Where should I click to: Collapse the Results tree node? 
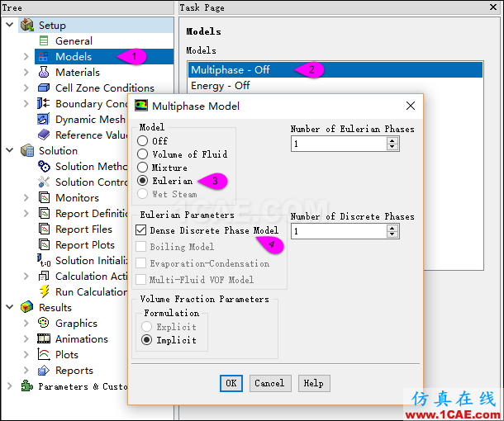tap(10, 307)
